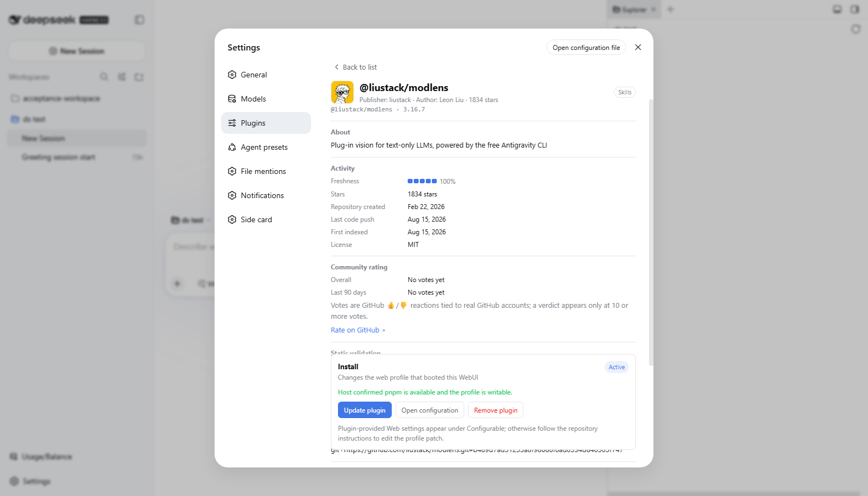Click the Agent presets icon
Screen dimensions: 868x496
pyautogui.click(x=232, y=147)
